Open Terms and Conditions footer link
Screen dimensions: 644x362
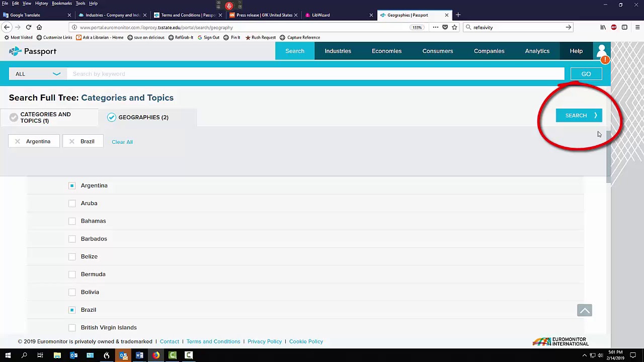tap(213, 341)
